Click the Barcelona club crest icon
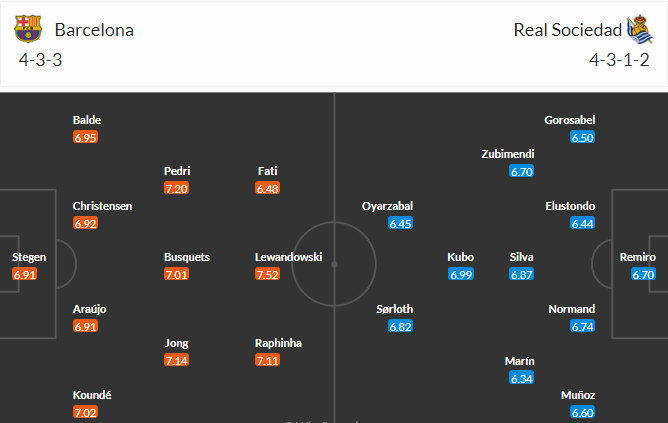 tap(28, 29)
